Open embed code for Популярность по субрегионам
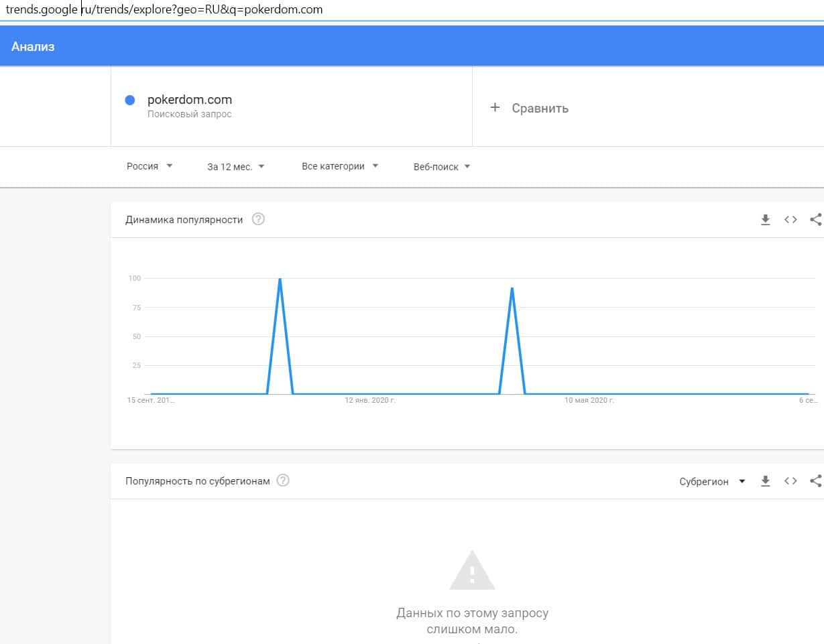This screenshot has height=644, width=824. (x=790, y=481)
